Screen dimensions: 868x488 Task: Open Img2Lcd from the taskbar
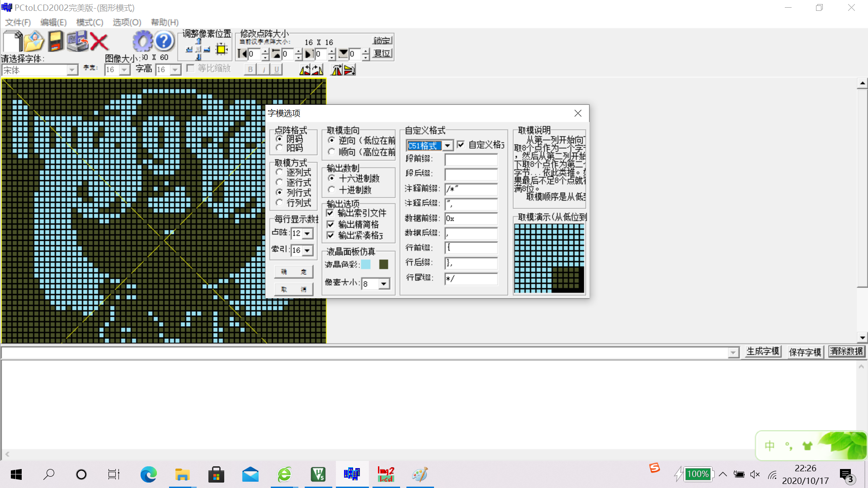coord(386,474)
